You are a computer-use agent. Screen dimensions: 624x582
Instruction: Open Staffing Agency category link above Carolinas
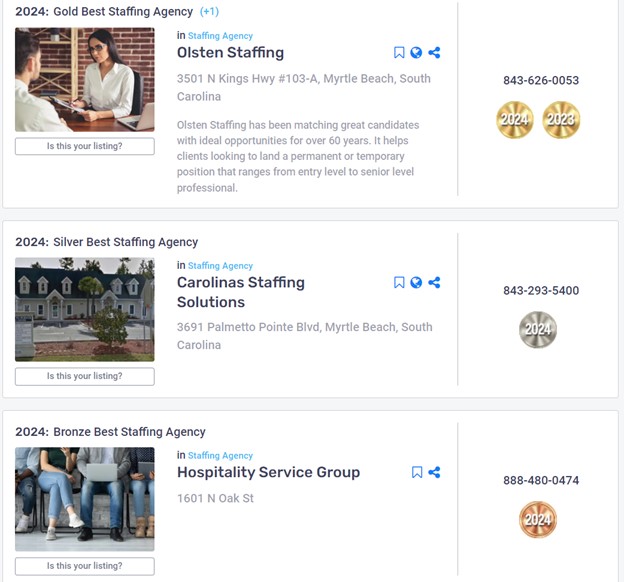(x=220, y=266)
